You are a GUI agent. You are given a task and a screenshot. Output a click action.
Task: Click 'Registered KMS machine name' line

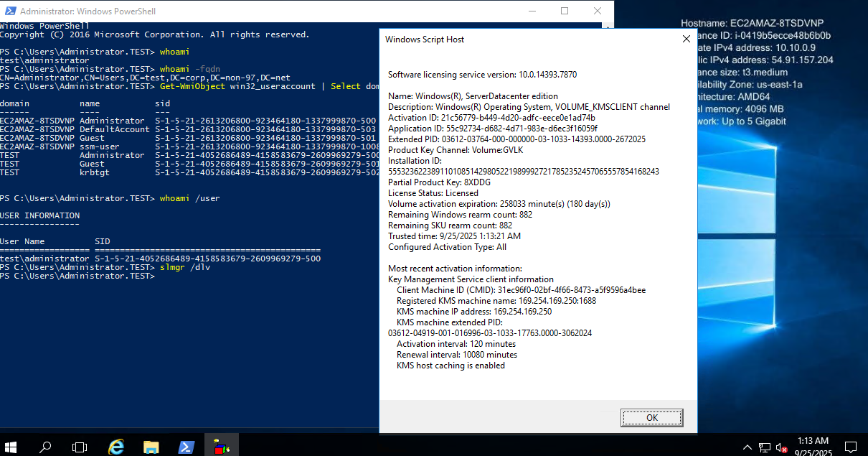496,301
